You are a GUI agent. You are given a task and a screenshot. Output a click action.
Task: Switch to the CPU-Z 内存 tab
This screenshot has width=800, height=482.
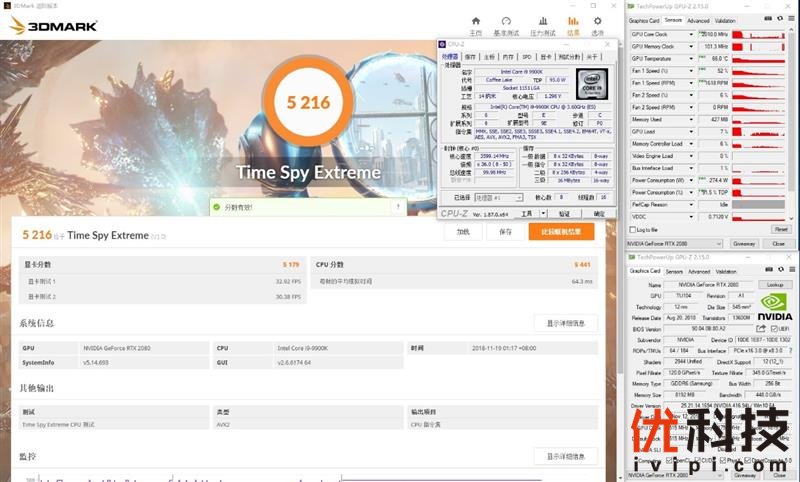(x=508, y=57)
